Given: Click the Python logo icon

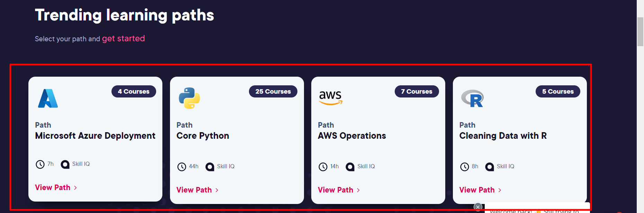Looking at the screenshot, I should tap(189, 98).
